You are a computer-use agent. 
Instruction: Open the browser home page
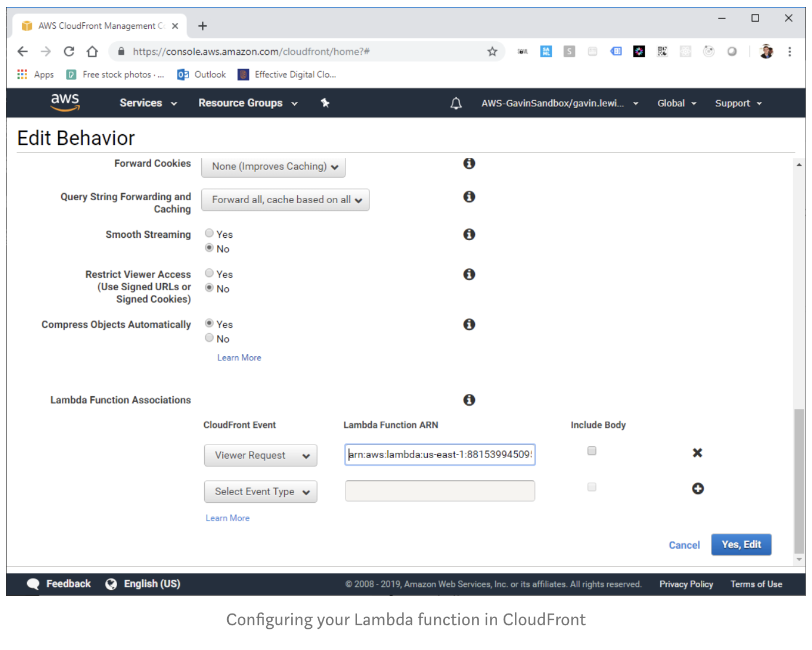[92, 51]
